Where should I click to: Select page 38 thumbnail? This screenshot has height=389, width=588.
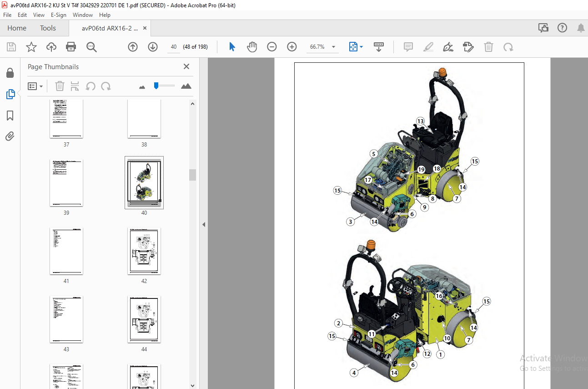144,119
